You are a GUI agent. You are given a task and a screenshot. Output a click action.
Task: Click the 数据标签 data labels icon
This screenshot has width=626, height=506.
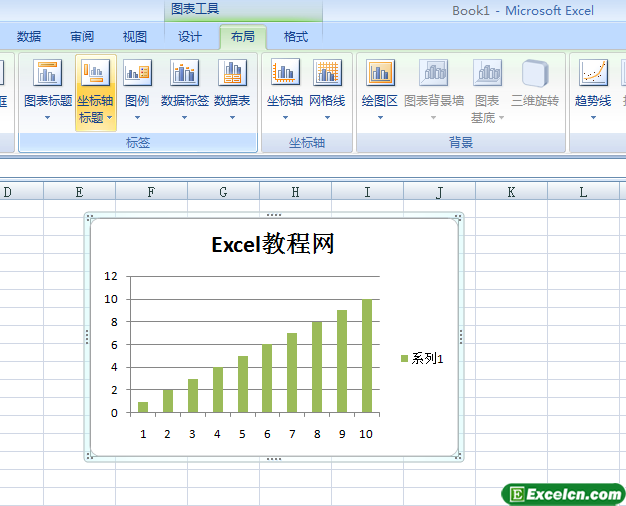pyautogui.click(x=184, y=73)
